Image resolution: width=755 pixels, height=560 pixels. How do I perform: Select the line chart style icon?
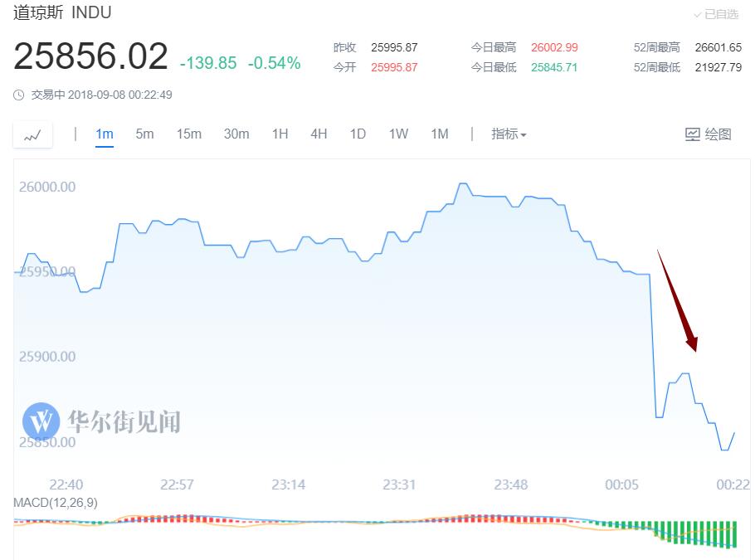pos(32,134)
